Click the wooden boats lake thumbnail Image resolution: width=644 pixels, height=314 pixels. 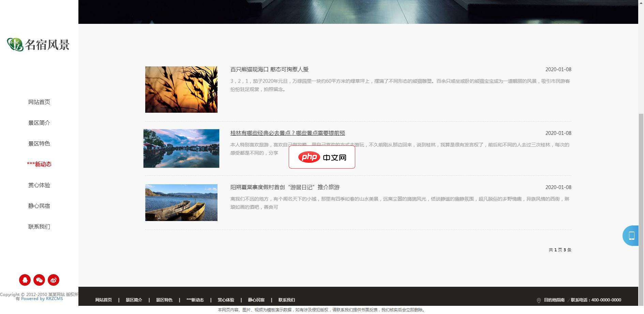181,203
